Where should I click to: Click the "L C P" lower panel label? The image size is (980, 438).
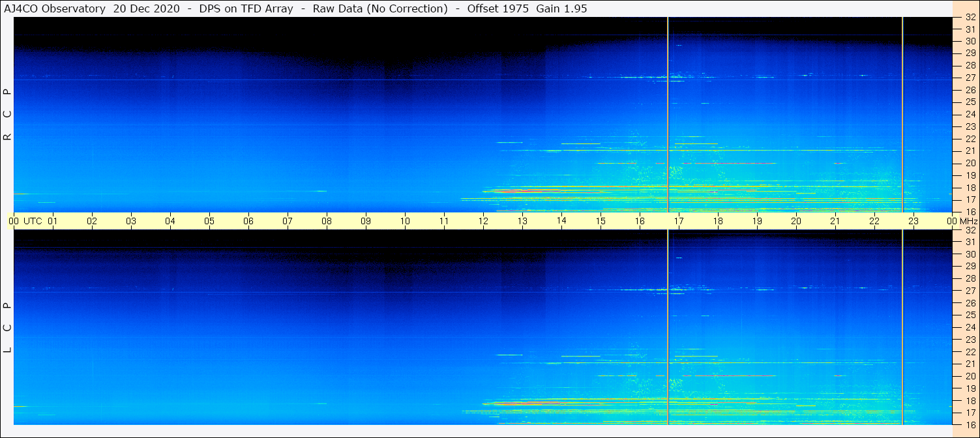pyautogui.click(x=8, y=328)
